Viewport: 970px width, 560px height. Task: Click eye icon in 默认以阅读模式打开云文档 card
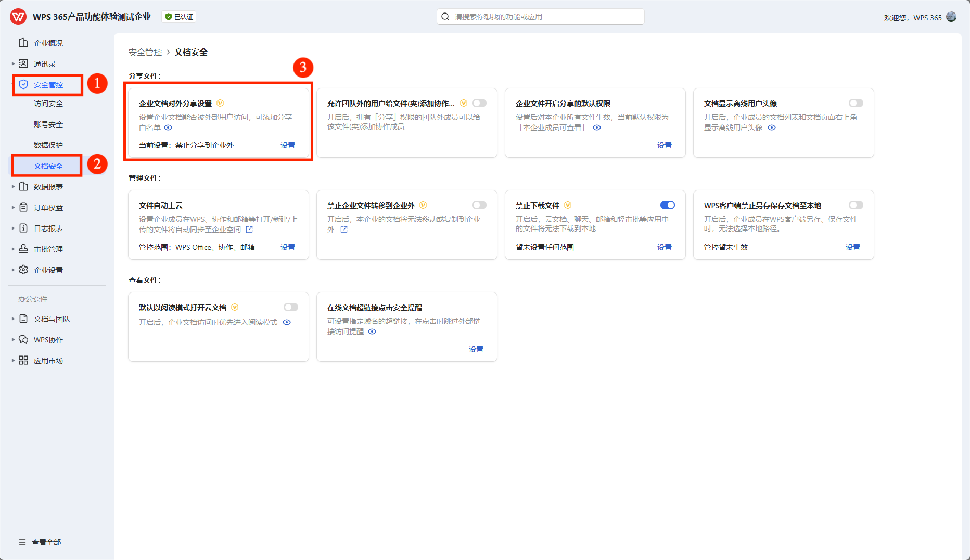point(287,322)
